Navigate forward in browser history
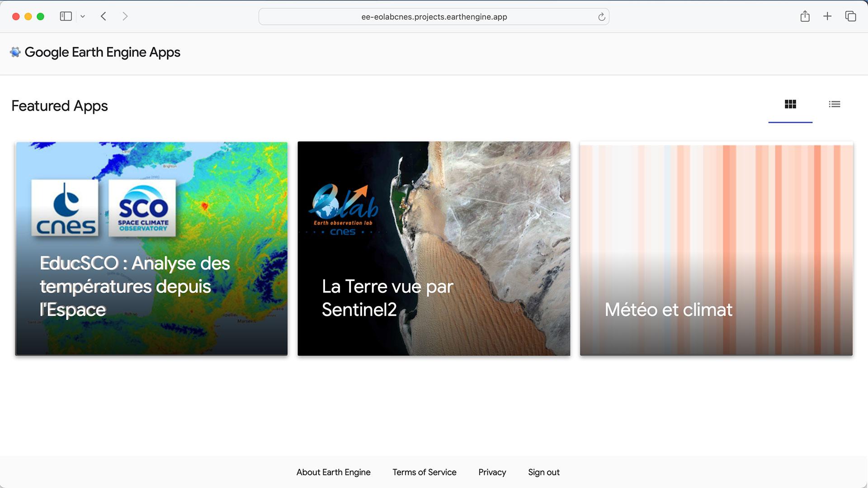The image size is (868, 488). (125, 16)
